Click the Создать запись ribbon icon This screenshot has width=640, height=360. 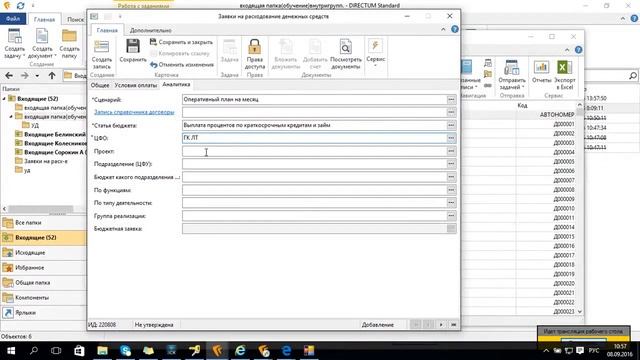(101, 54)
